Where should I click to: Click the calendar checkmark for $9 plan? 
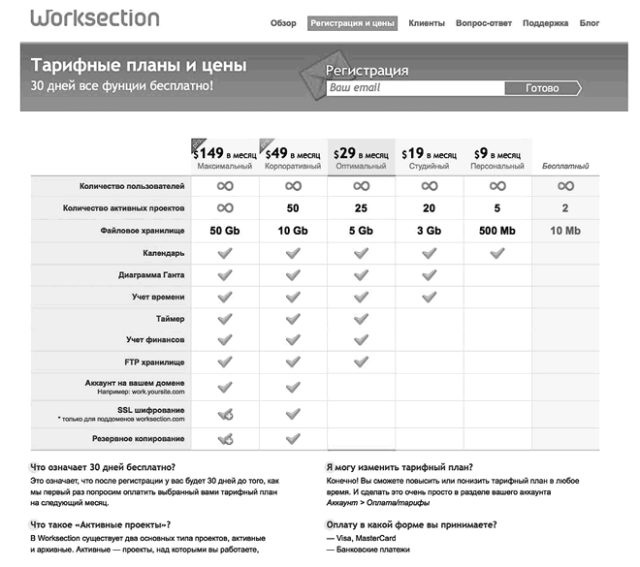497,253
